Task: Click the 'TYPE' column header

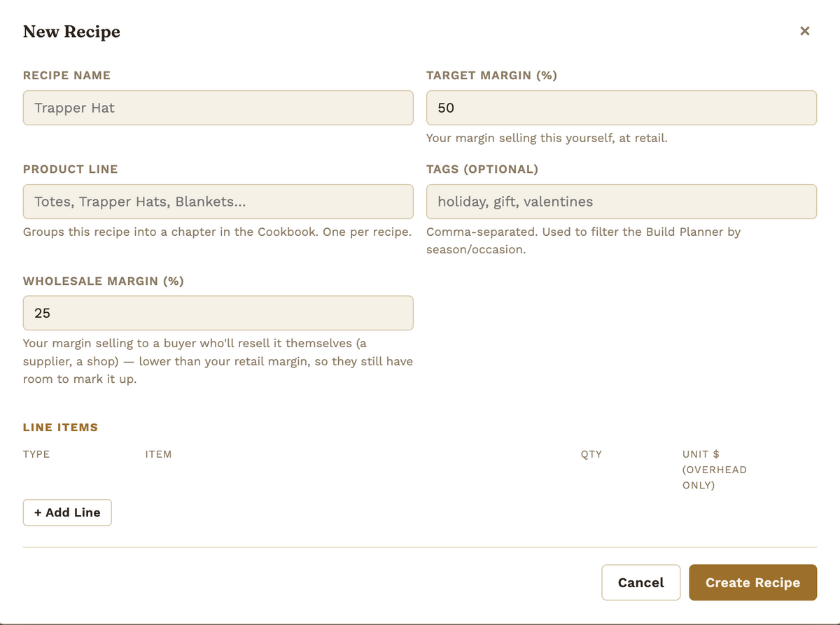Action: click(x=36, y=454)
